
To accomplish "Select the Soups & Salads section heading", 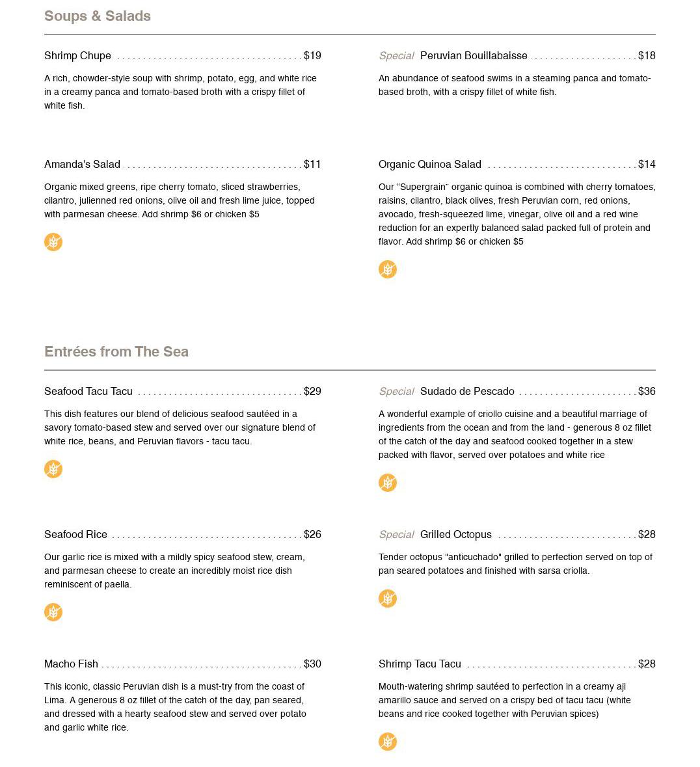I will pyautogui.click(x=98, y=16).
